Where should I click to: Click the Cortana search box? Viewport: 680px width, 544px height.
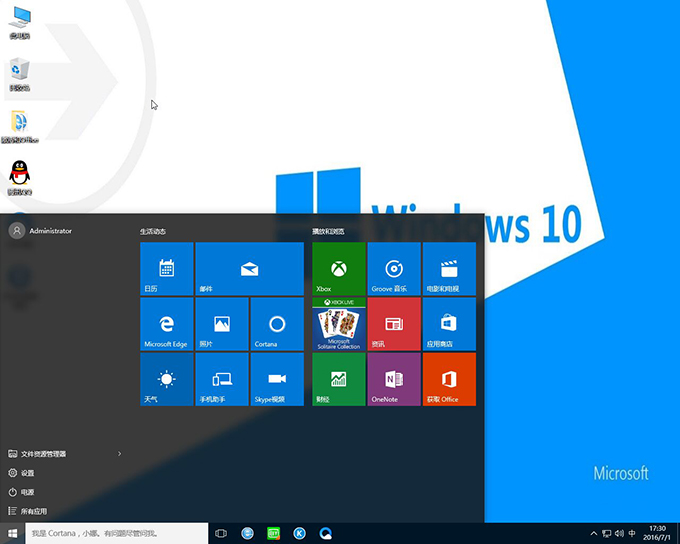[115, 534]
